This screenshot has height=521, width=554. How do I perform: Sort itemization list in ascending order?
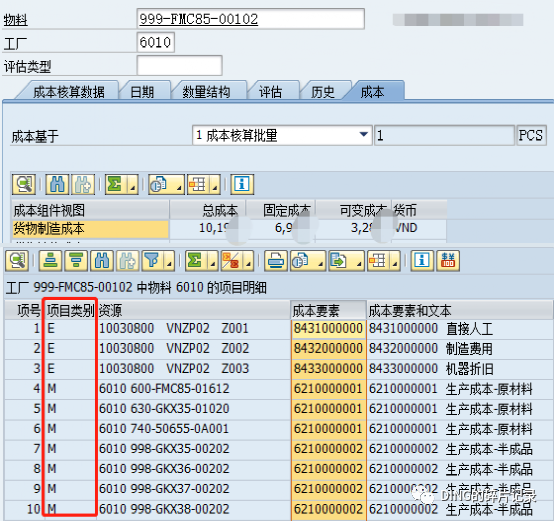point(51,261)
